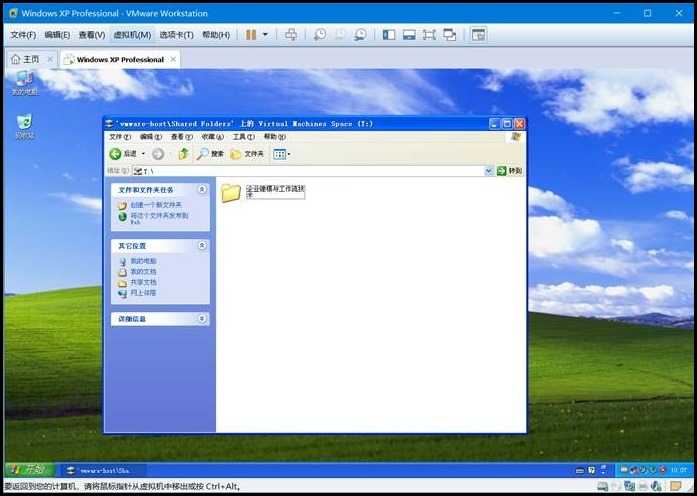The image size is (697, 496).
Task: Click the VMware status bar printer icon
Action: click(643, 485)
